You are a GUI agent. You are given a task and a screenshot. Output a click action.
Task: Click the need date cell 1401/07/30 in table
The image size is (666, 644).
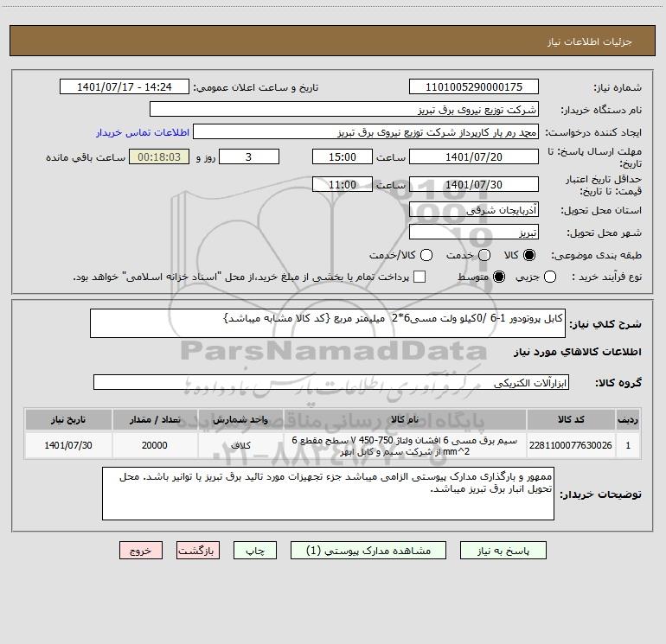(x=68, y=445)
